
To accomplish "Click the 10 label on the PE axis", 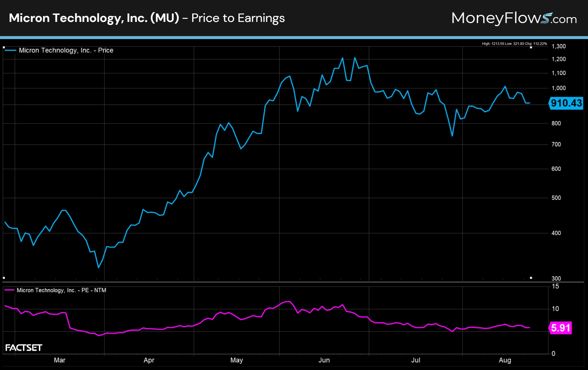I will [555, 309].
